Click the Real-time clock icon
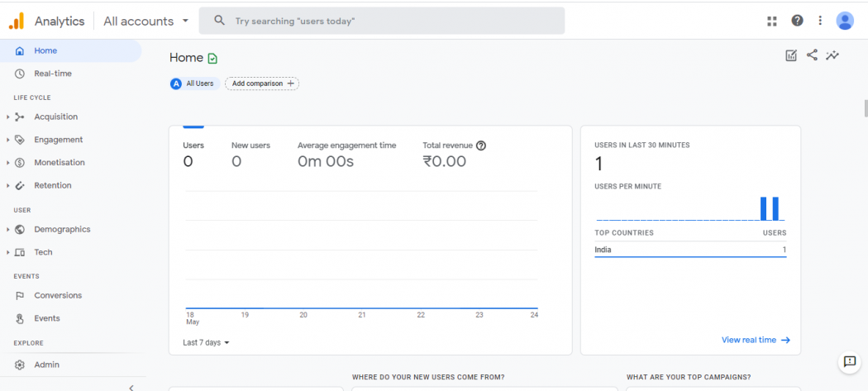The width and height of the screenshot is (868, 391). (x=19, y=74)
